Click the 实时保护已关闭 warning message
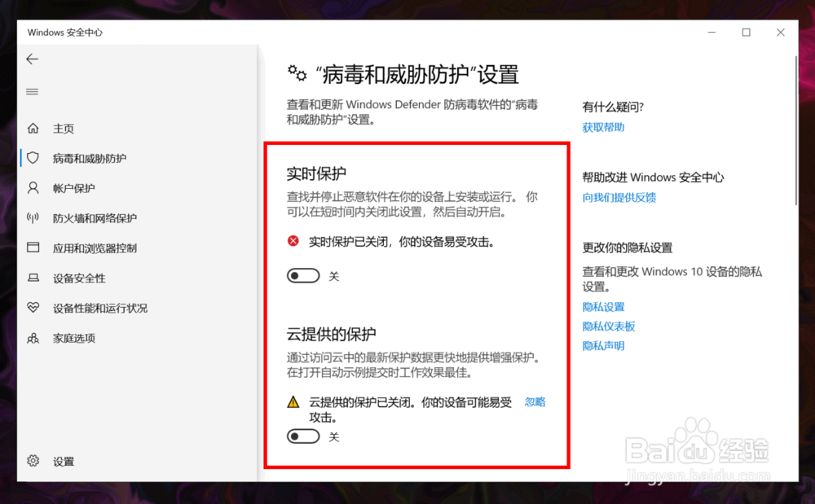 coord(401,241)
